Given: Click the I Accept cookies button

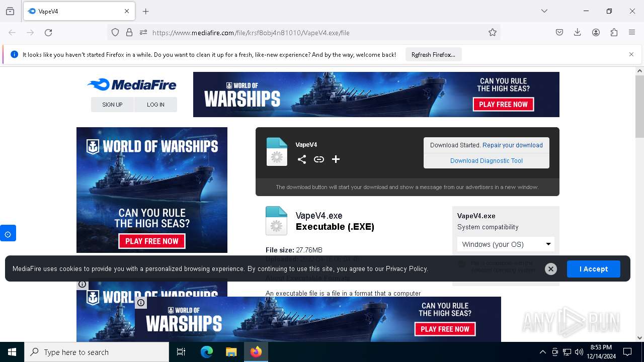Looking at the screenshot, I should click(594, 269).
